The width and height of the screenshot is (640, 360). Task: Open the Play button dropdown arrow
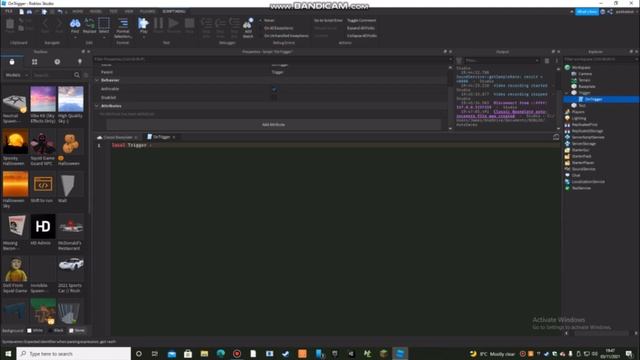[x=143, y=38]
